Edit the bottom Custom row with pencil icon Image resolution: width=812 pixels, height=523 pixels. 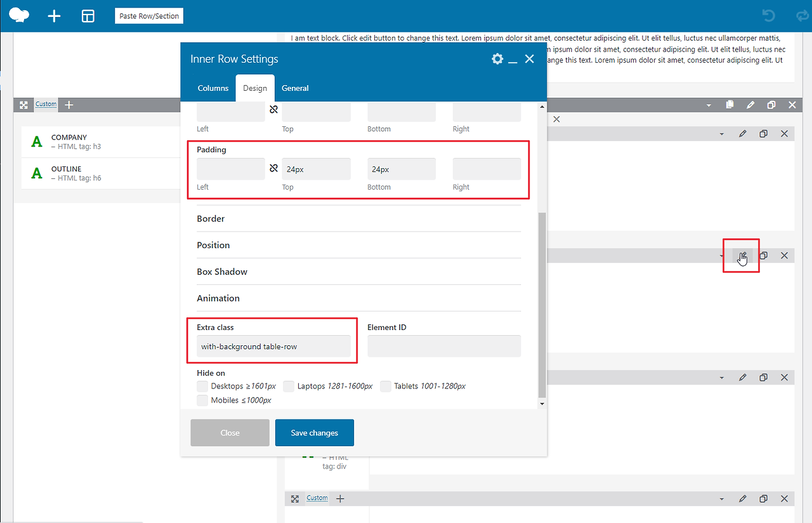(742, 499)
